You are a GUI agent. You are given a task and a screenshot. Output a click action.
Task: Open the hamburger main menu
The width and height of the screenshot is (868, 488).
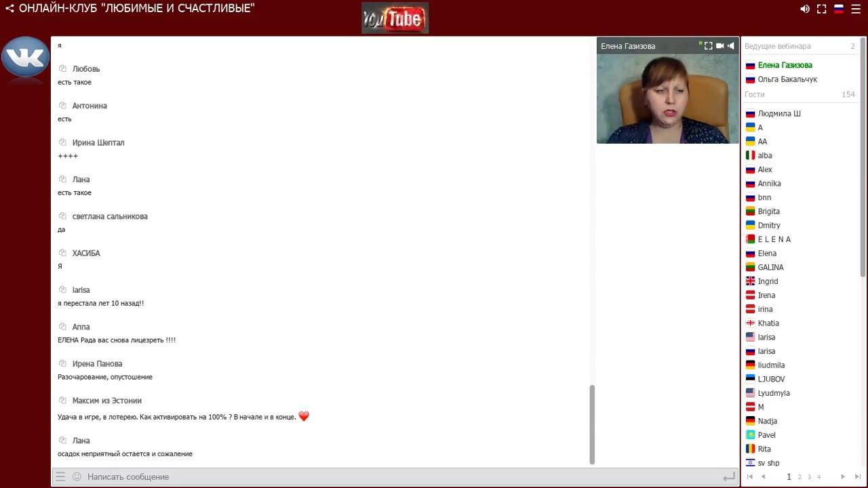tap(856, 9)
